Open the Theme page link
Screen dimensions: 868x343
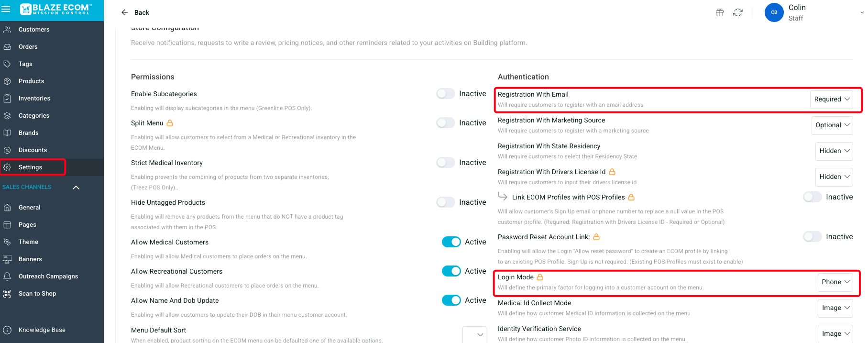(28, 242)
